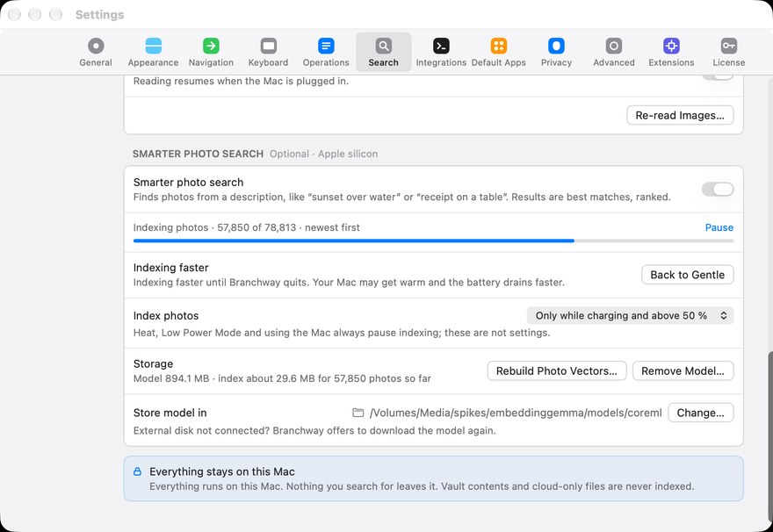Click the 'External disk not connected?' note
The image size is (773, 532).
coord(314,430)
